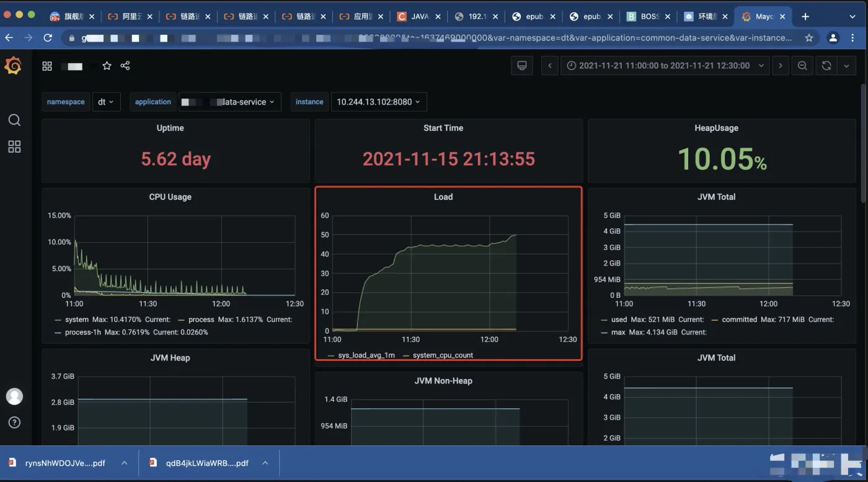Click the 10.05% HeapUsage value
This screenshot has width=868, height=482.
coord(722,159)
